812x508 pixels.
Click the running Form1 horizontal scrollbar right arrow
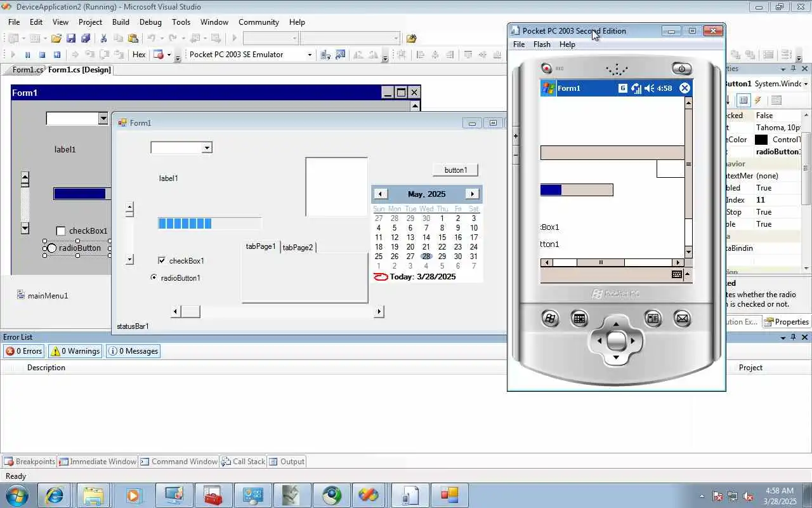coord(379,311)
